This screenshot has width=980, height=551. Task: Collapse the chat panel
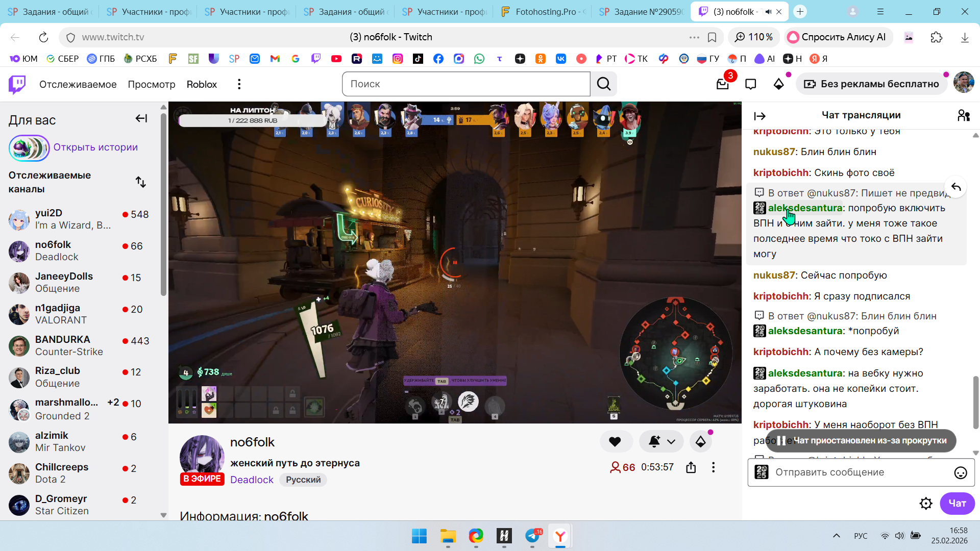coord(759,116)
